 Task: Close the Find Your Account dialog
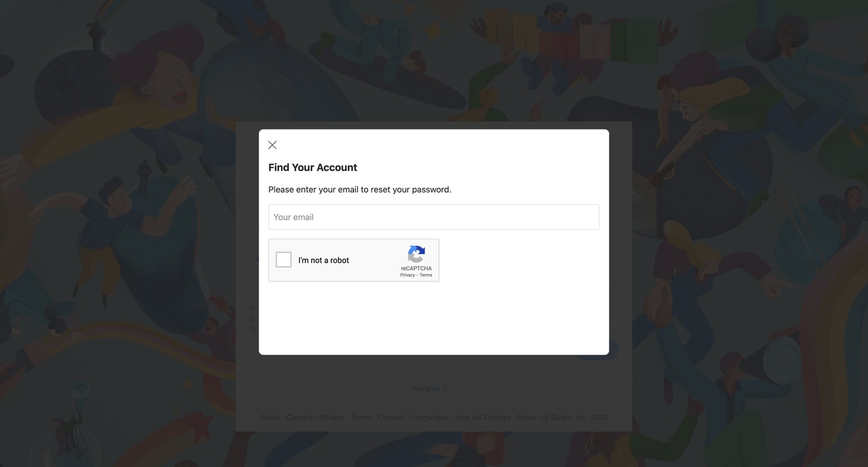coord(273,145)
